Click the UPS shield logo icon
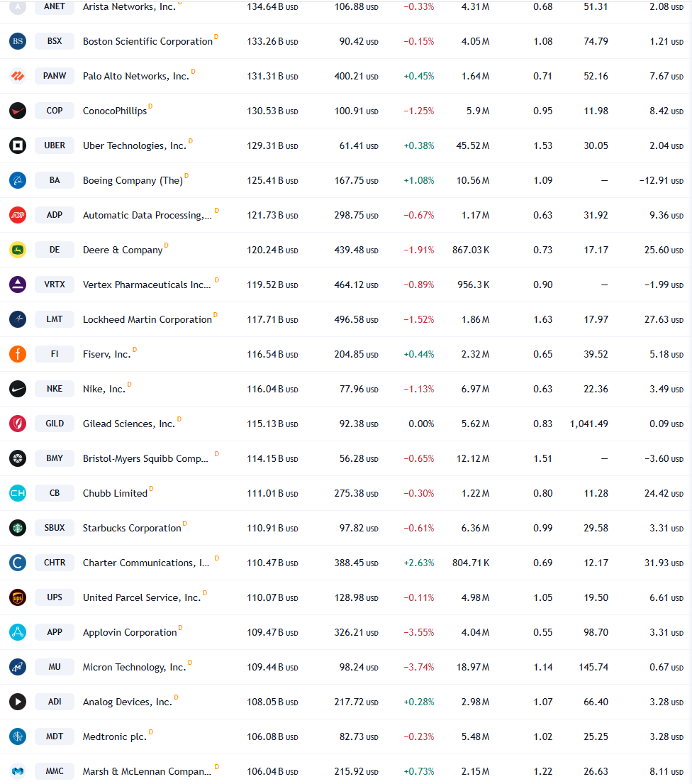 [x=18, y=597]
